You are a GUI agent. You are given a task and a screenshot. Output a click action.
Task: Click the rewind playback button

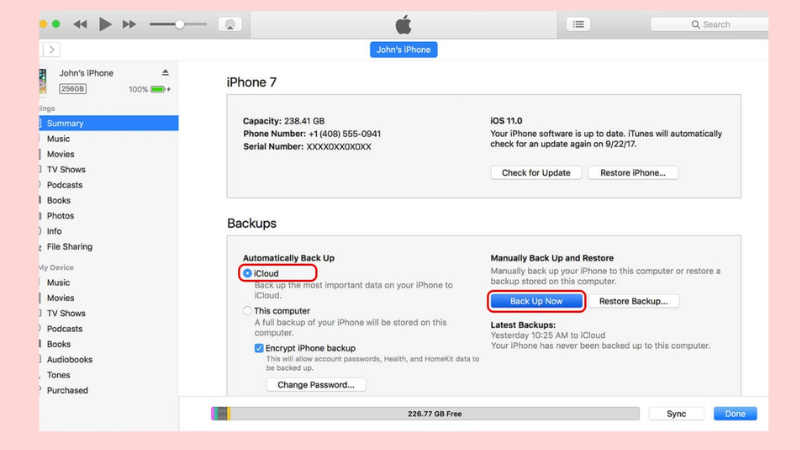tap(80, 24)
